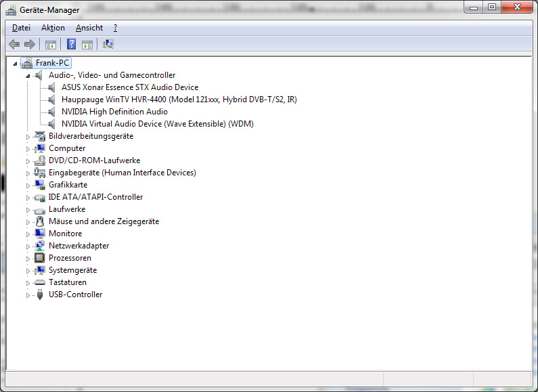Select NVIDIA Virtual Audio Device (WDM) entry

tap(158, 124)
